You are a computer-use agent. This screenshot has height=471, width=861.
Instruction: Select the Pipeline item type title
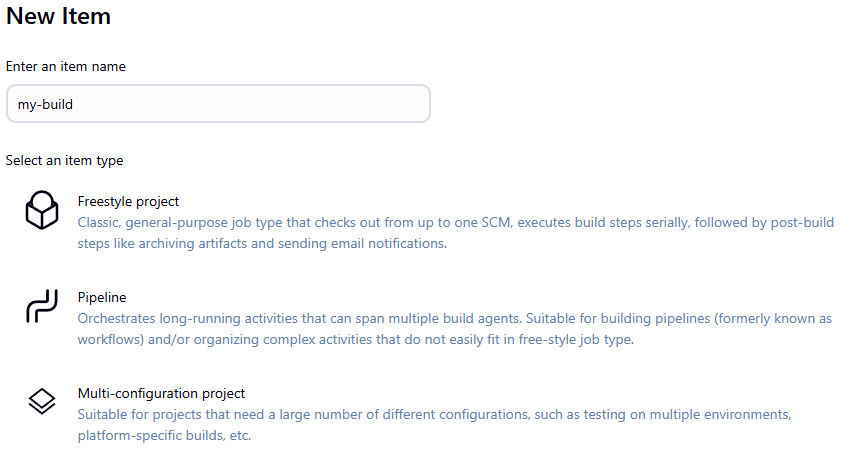(x=102, y=297)
